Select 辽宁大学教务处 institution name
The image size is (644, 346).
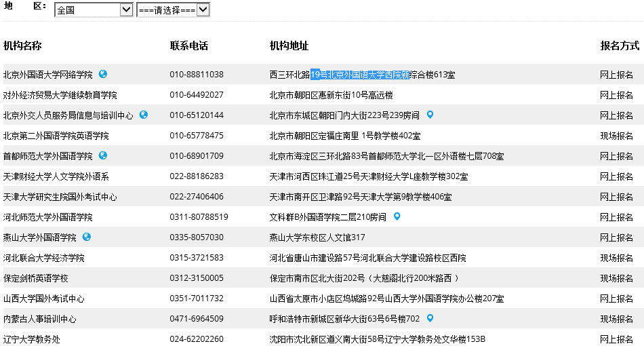[x=32, y=339]
